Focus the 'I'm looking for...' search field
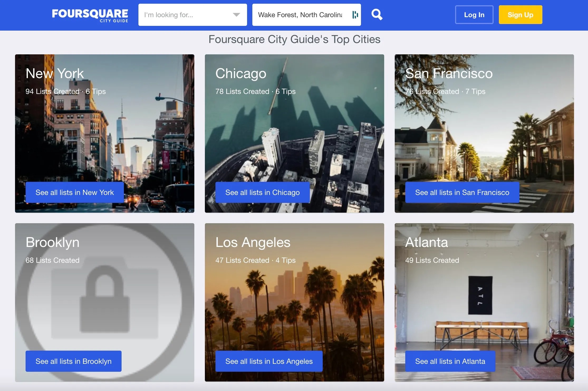This screenshot has height=391, width=588. coord(185,15)
